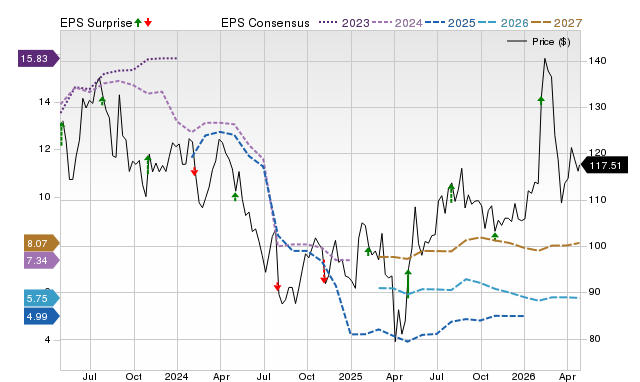Select the 2023 consensus legend entry
Image resolution: width=640 pixels, height=382 pixels.
[x=344, y=23]
